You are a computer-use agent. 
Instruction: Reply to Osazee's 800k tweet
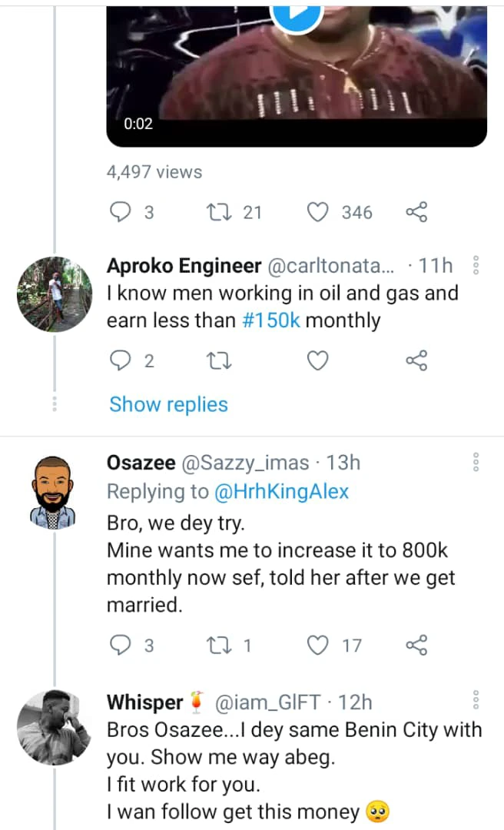coord(121,646)
